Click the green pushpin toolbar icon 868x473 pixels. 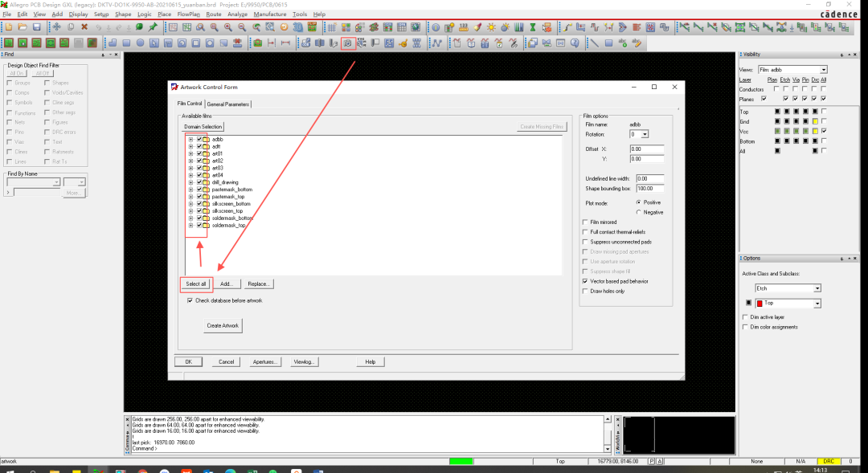pos(153,27)
